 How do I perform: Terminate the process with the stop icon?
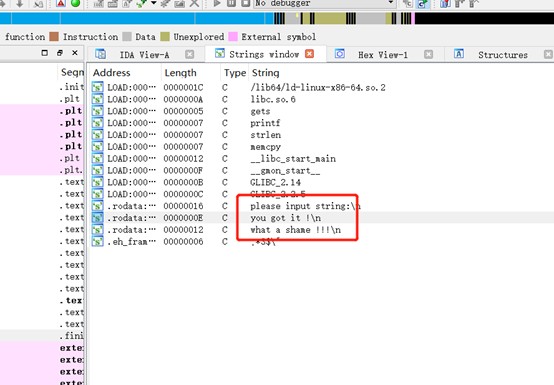pos(246,4)
